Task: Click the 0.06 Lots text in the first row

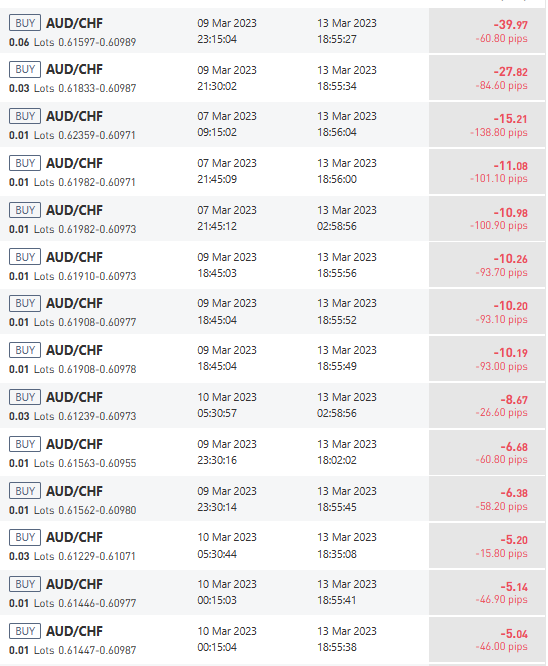Action: pos(31,42)
